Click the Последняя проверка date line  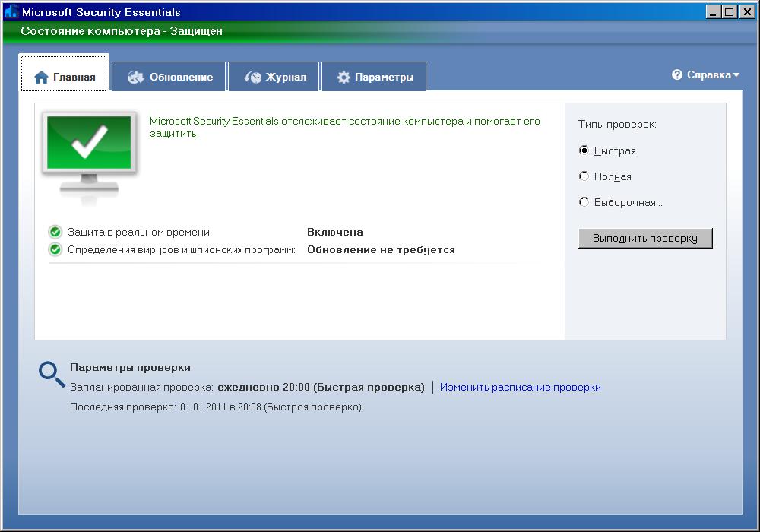216,407
